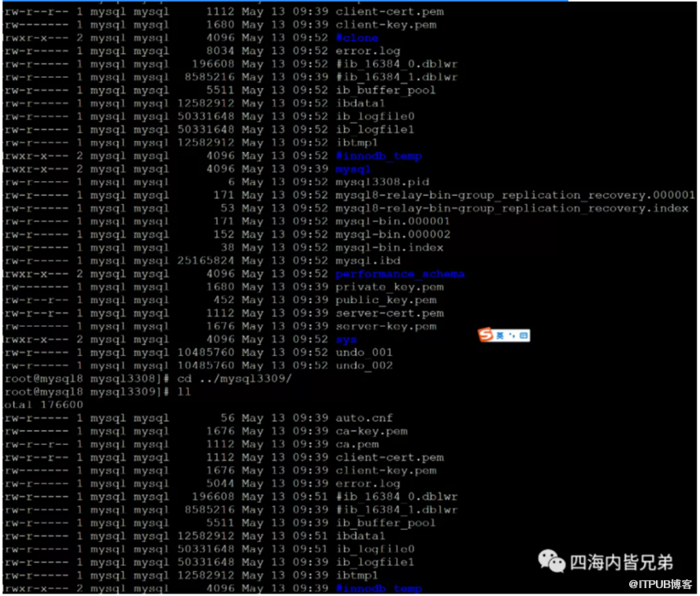Click the private_key.pem file name
This screenshot has height=596, width=700.
(389, 287)
